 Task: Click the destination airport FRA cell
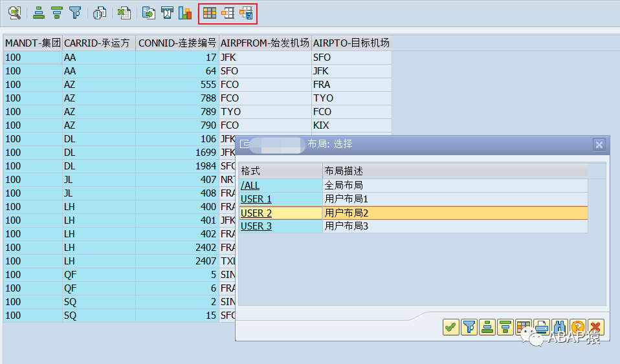[351, 85]
